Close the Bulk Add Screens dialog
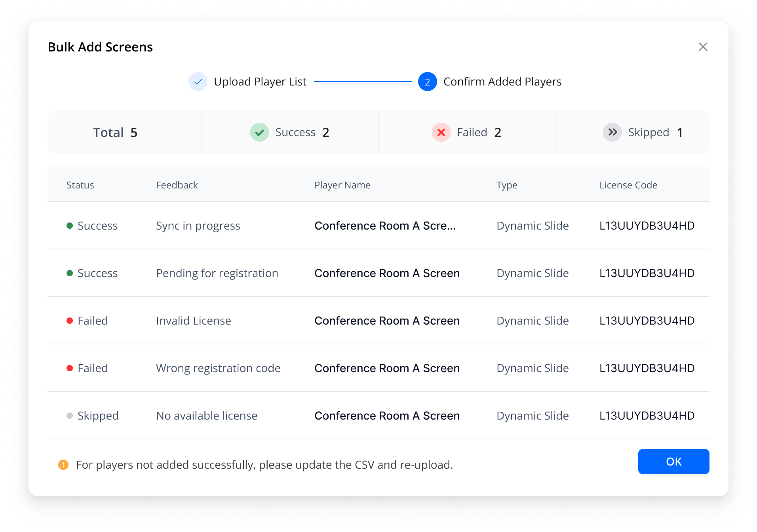 703,47
